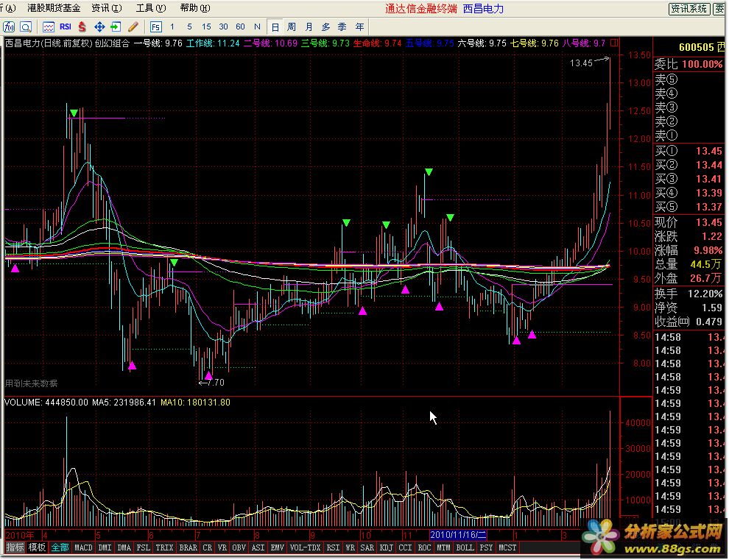
Task: Click the 13.45 high price label
Action: (x=581, y=63)
